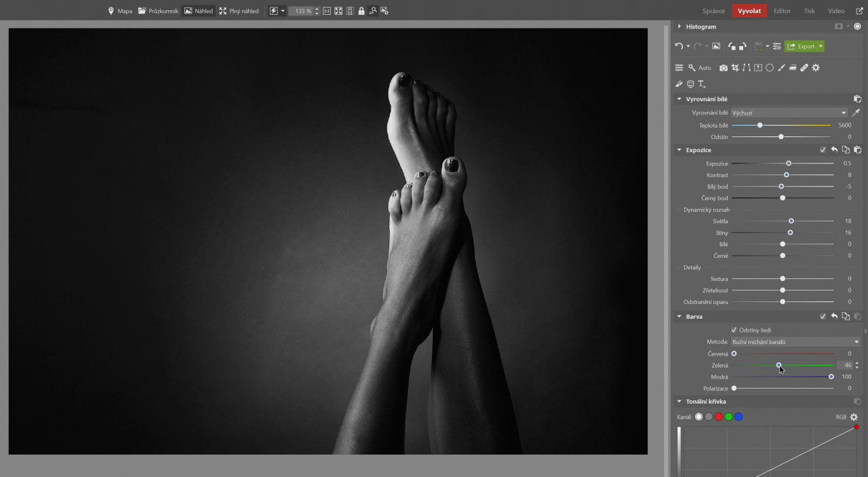Rotate the image left

tap(732, 46)
